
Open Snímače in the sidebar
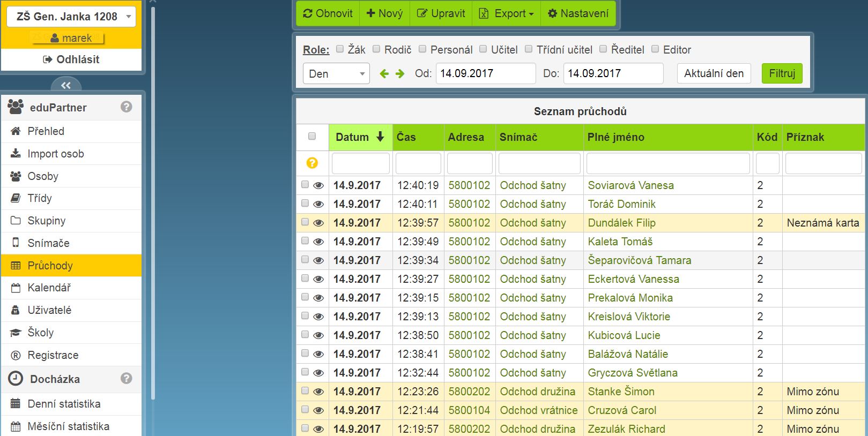(48, 243)
